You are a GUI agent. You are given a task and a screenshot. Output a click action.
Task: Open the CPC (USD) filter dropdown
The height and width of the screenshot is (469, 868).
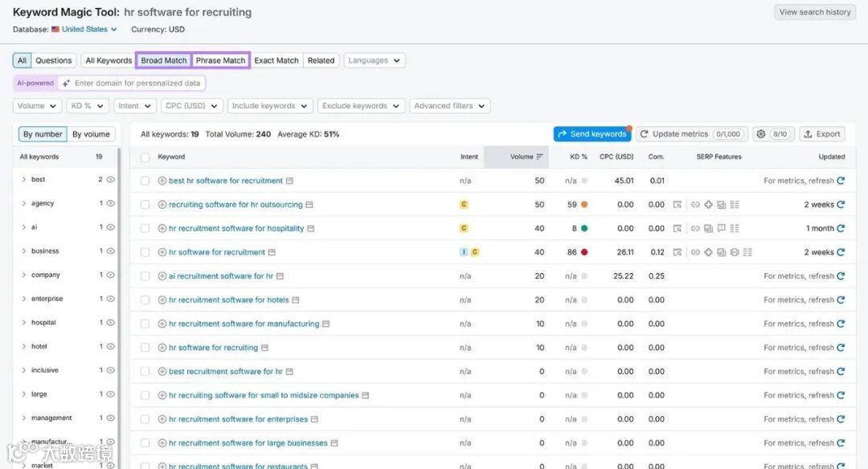coord(191,106)
